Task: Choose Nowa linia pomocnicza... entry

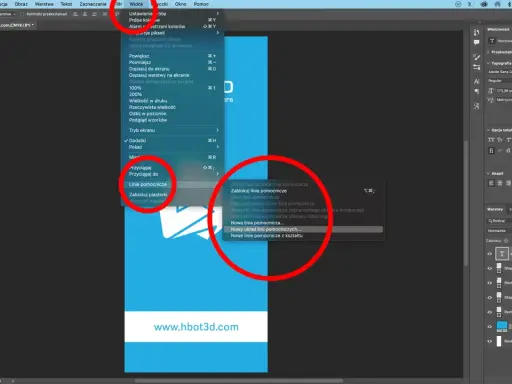Action: pos(303,223)
